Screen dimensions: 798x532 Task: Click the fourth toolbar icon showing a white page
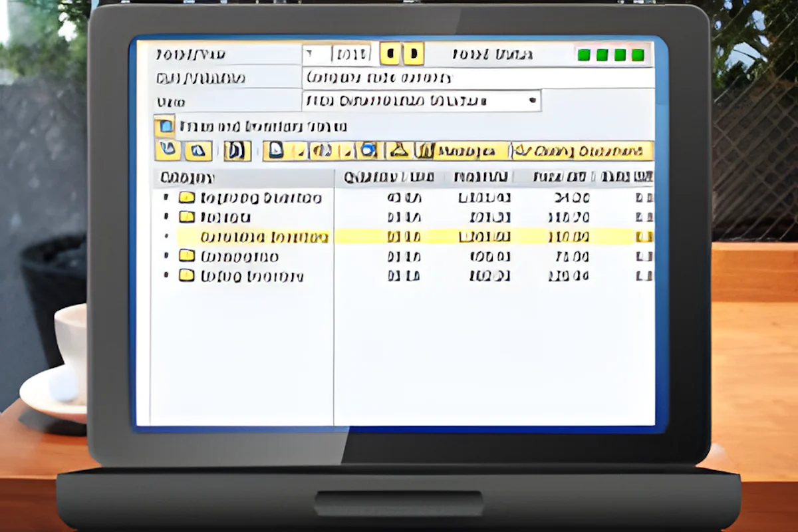(277, 151)
